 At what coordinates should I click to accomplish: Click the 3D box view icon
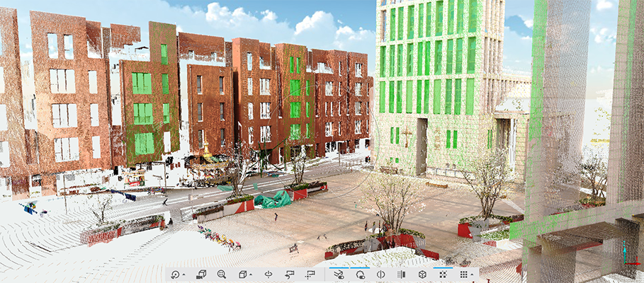click(242, 275)
